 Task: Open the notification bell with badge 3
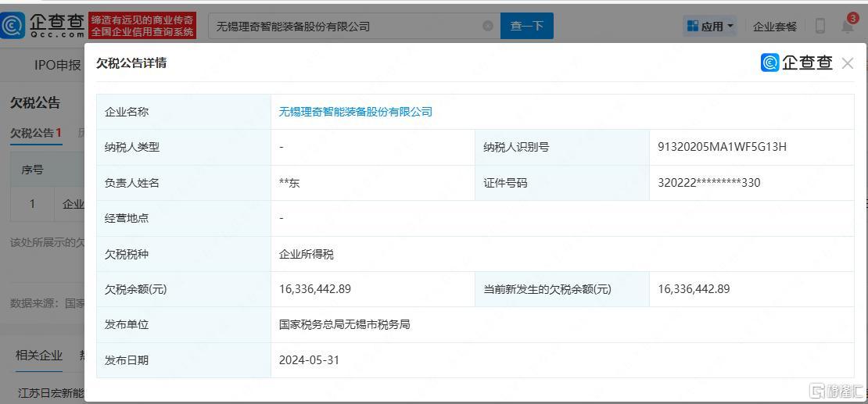click(848, 25)
